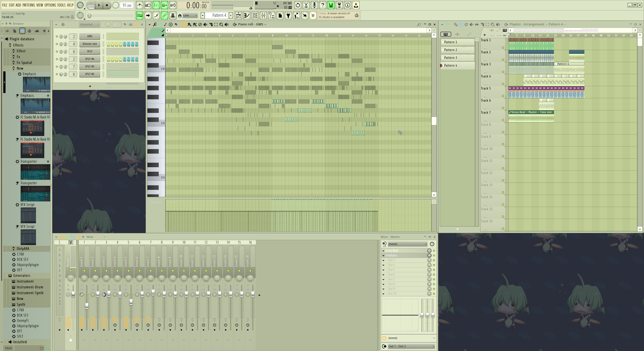Click the SFLT #3 channel button
The width and height of the screenshot is (644, 351).
click(90, 66)
